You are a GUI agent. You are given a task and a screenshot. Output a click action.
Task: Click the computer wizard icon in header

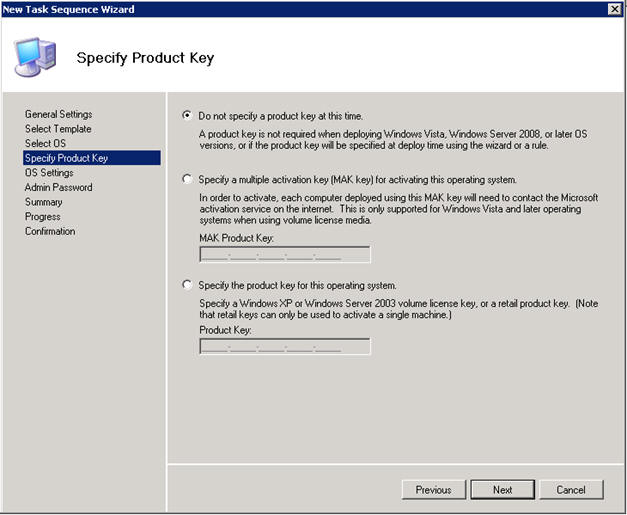coord(35,57)
